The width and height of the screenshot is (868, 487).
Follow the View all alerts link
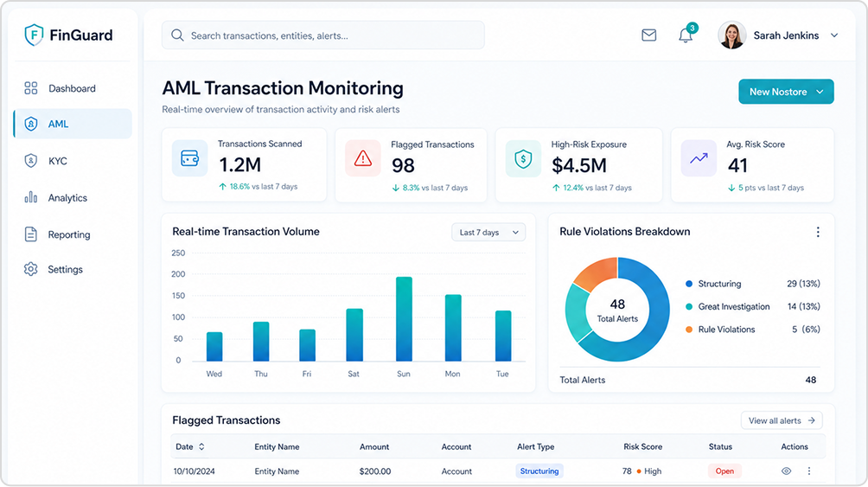(x=782, y=420)
